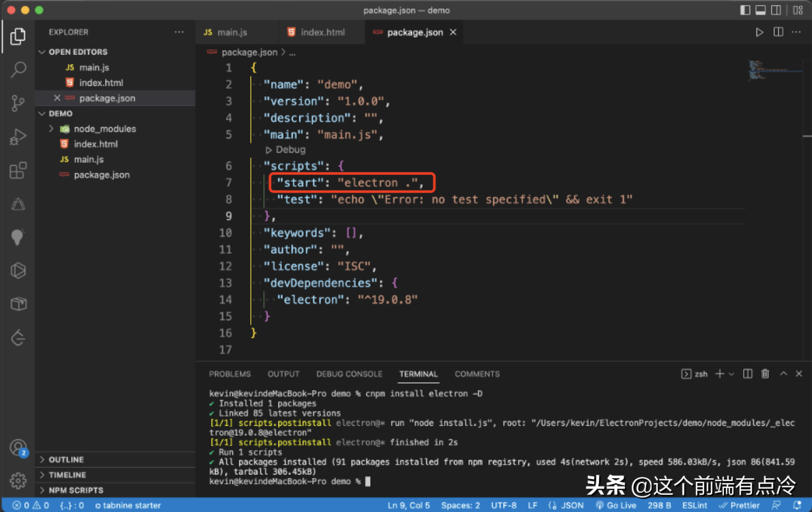Image resolution: width=812 pixels, height=512 pixels.
Task: Open the lightbulb icon view in the activity bar
Action: pos(18,237)
